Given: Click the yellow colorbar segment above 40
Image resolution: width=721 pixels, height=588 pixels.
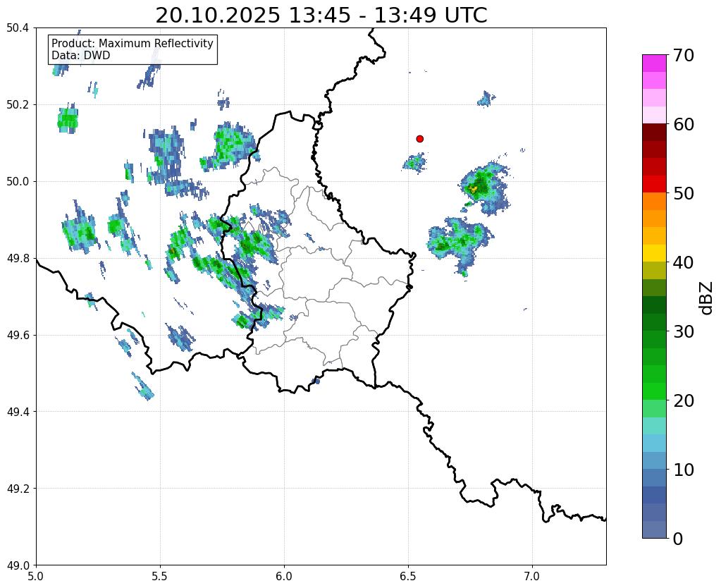Looking at the screenshot, I should [x=654, y=253].
